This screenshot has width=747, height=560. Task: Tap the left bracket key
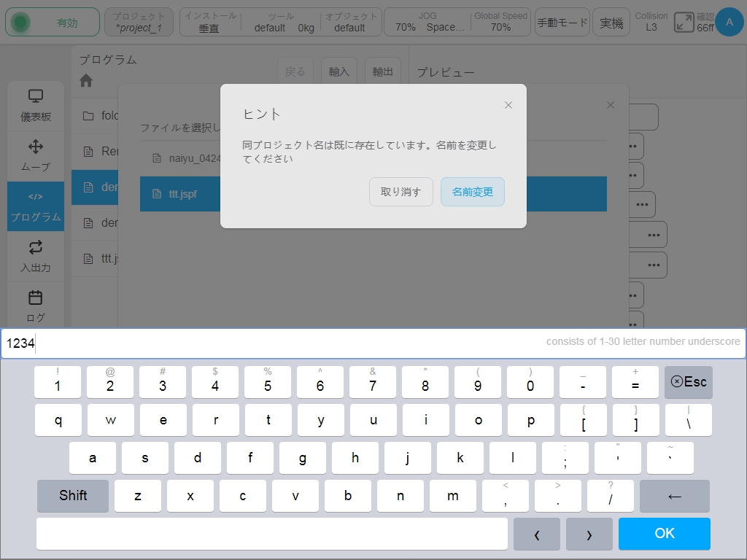(583, 420)
